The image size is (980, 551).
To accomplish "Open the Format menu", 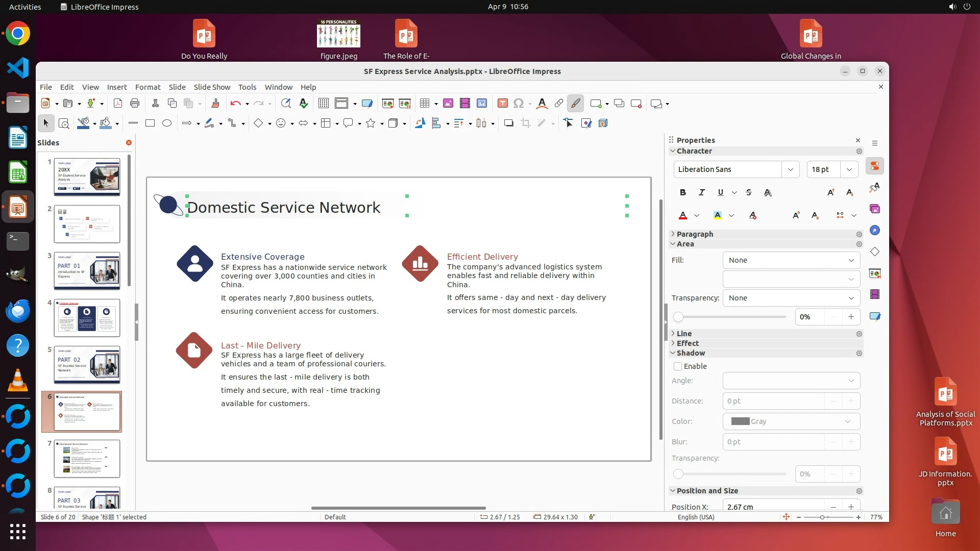I will (x=148, y=87).
